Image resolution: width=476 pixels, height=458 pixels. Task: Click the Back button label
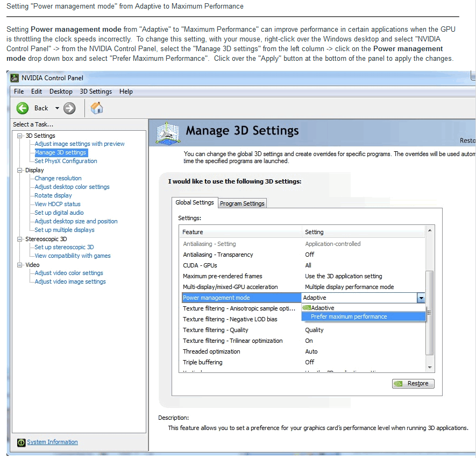[41, 108]
